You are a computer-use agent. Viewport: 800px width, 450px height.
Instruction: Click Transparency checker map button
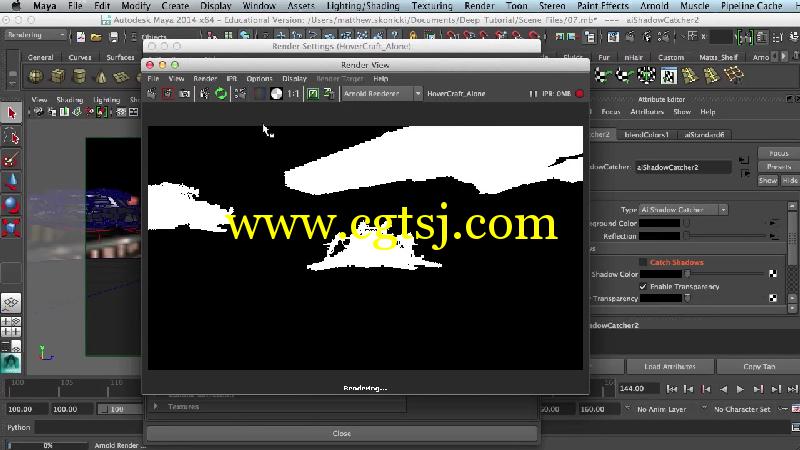pos(773,298)
